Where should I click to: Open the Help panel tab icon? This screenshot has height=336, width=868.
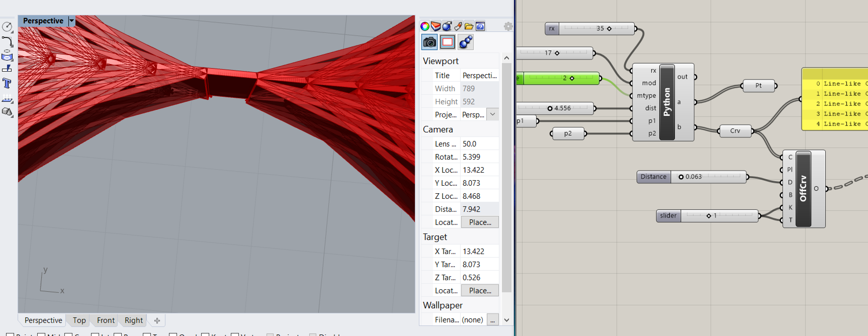480,26
